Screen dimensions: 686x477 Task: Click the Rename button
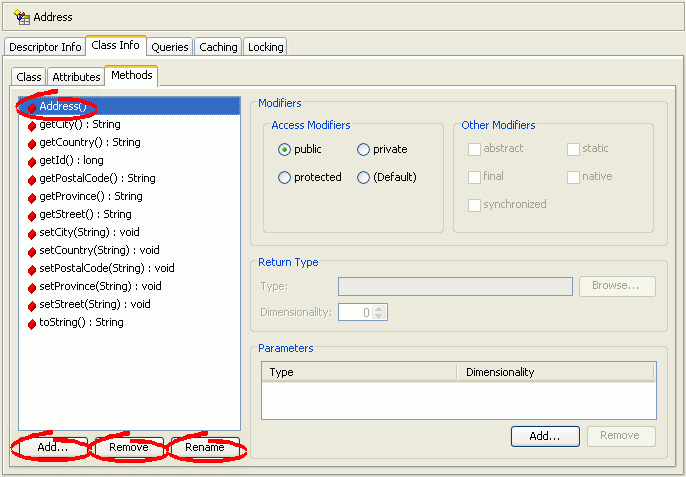205,447
